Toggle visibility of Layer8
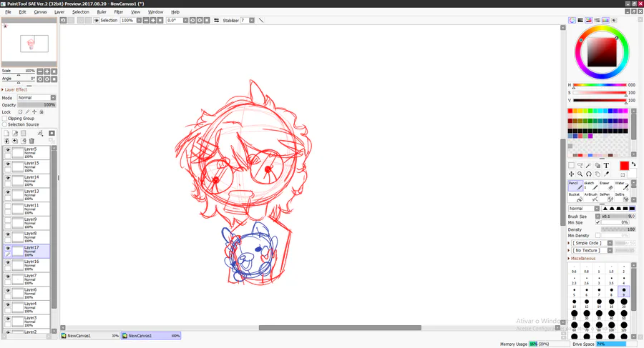Image resolution: width=644 pixels, height=348 pixels. [x=8, y=234]
